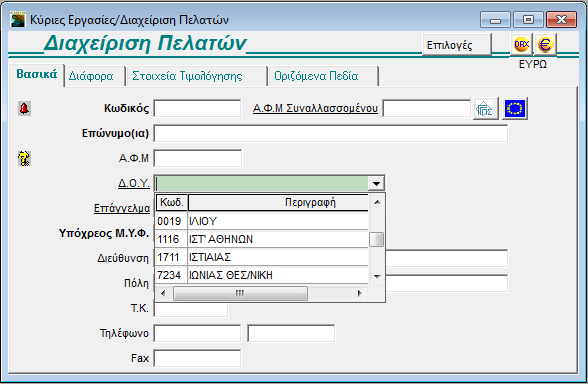Maximize the Διαχείριση Πελατών window
Image resolution: width=588 pixels, height=384 pixels.
[x=528, y=20]
